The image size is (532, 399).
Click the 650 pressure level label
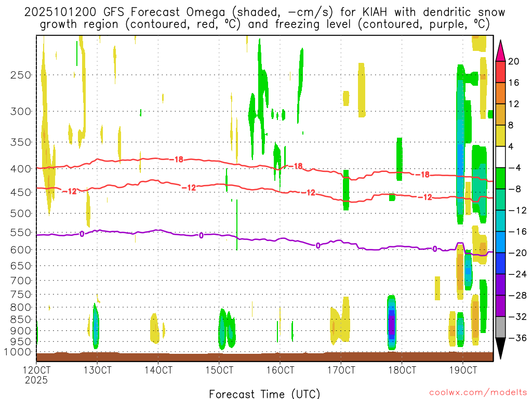click(x=21, y=265)
